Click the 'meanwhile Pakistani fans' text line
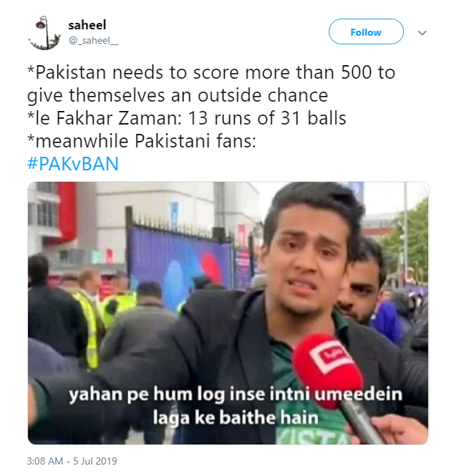This screenshot has height=476, width=454. pyautogui.click(x=142, y=141)
